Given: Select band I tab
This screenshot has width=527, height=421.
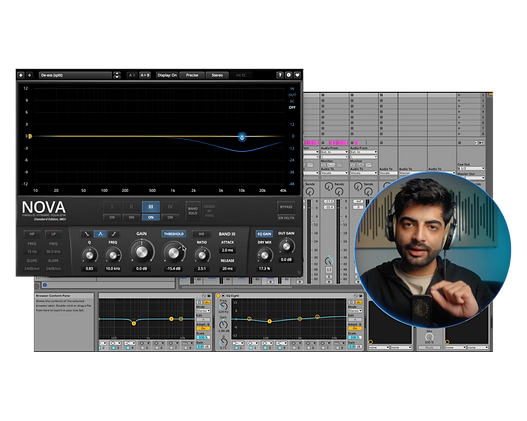Looking at the screenshot, I should point(112,207).
